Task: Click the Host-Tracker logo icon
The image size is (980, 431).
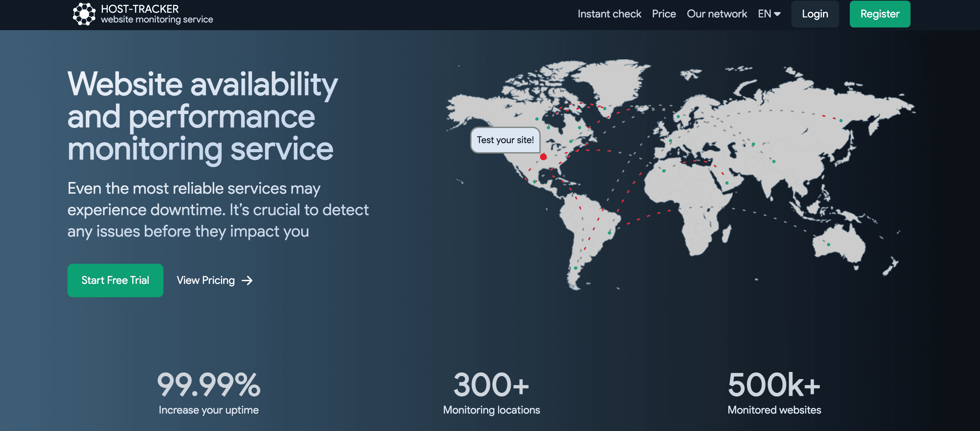Action: coord(84,14)
